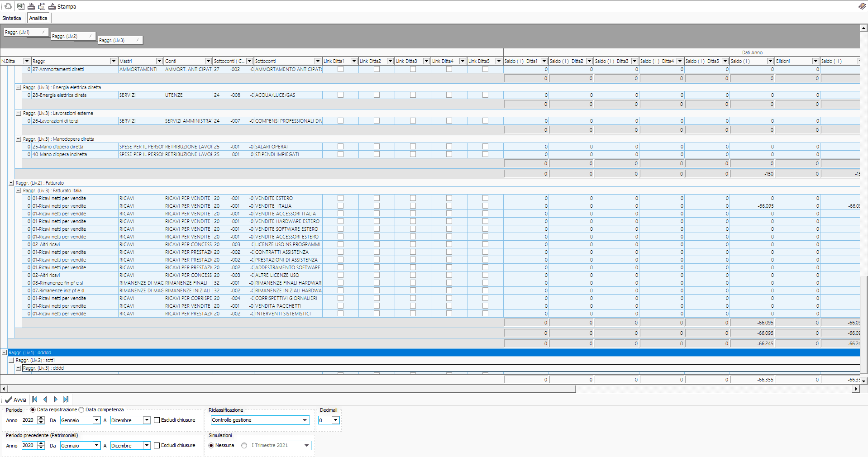The width and height of the screenshot is (868, 457).
Task: Collapse the Manodopera diretta group
Action: pos(19,139)
